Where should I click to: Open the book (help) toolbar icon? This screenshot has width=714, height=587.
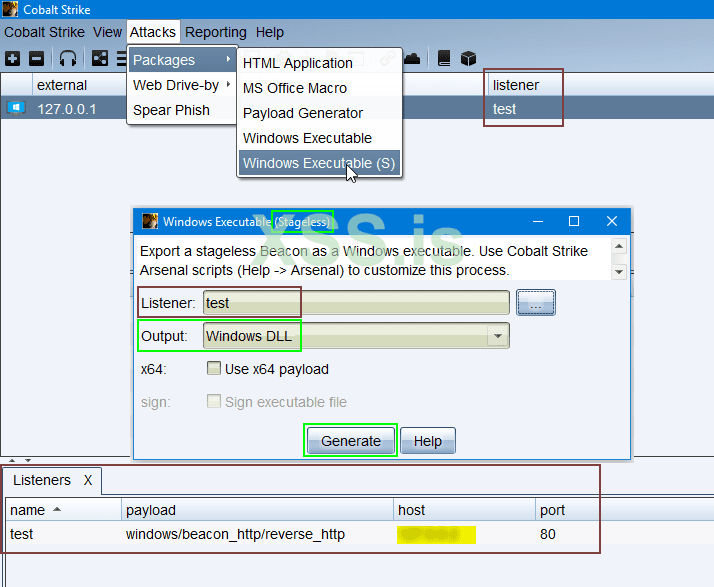444,58
